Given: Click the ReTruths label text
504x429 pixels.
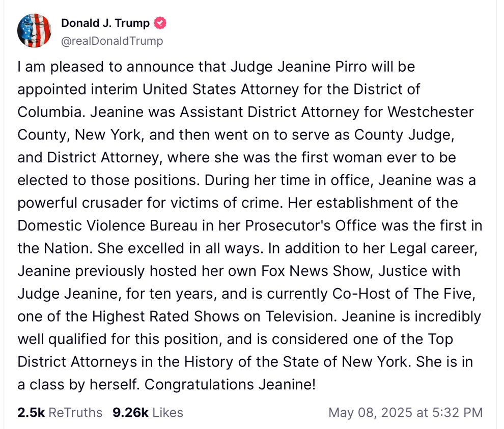Looking at the screenshot, I should [x=75, y=413].
